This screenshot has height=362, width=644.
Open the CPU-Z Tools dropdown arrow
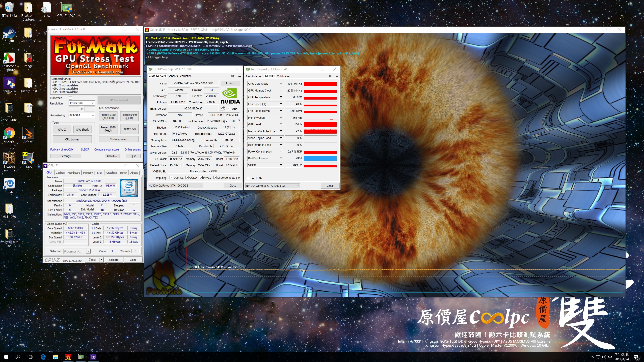click(x=101, y=260)
